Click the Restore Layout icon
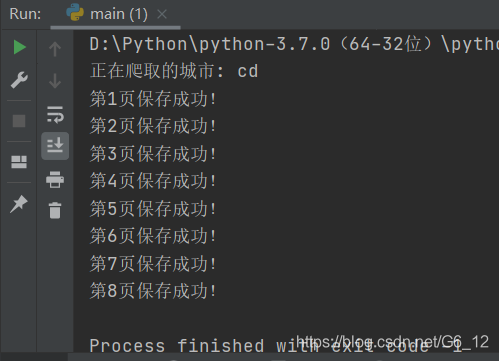 coord(19,162)
